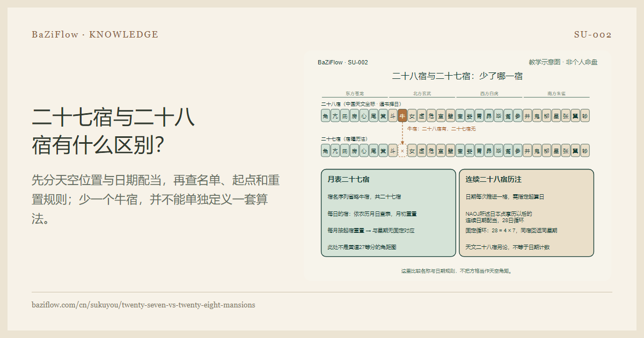Click the 室 cell in the 二十七宿 row
Viewport: 644px width, 338px height.
(x=441, y=151)
